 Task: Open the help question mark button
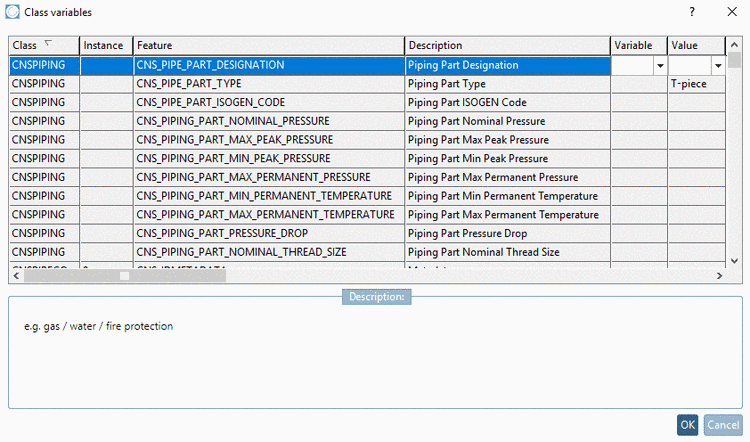coord(692,12)
